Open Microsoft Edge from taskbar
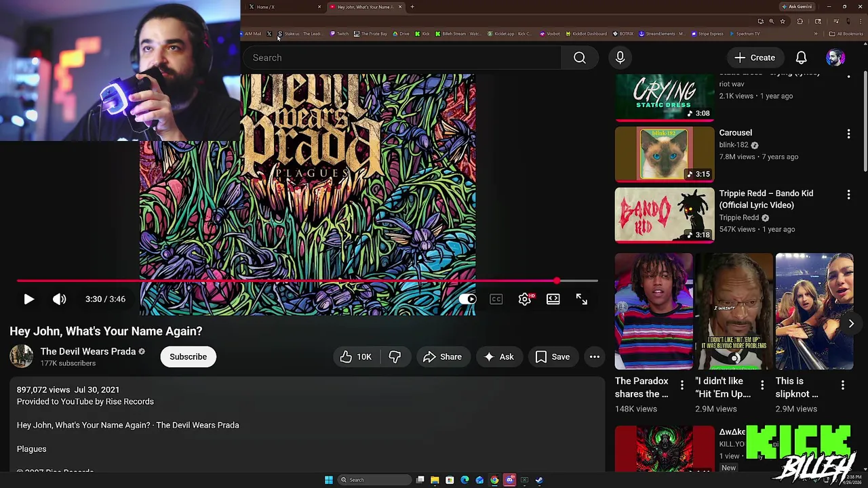Screen dimensions: 868x488 point(465,480)
